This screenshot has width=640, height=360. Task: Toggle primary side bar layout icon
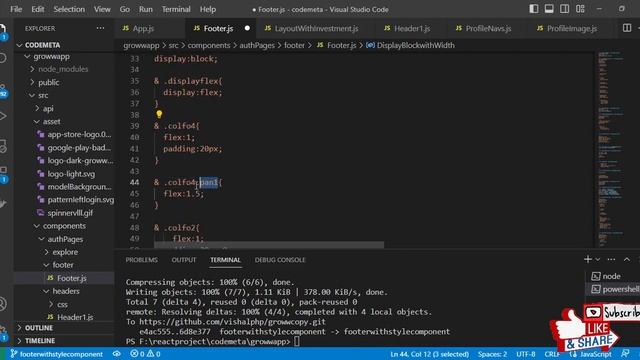533,9
